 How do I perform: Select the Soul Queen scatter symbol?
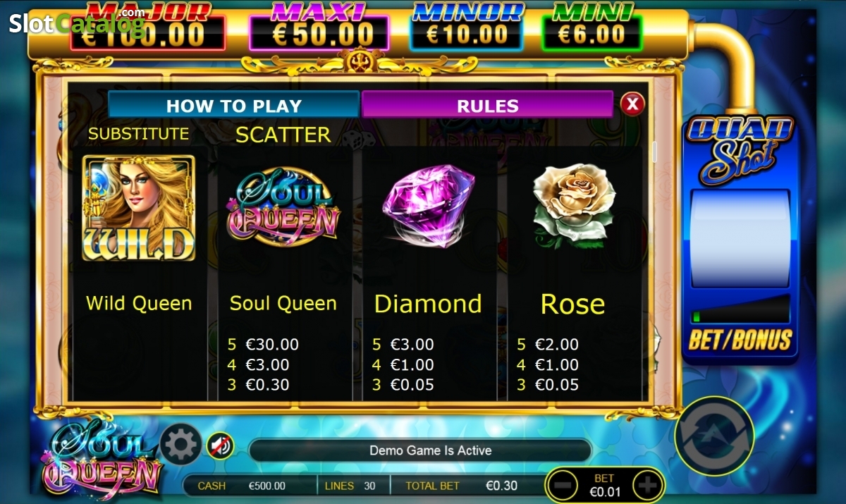[283, 207]
